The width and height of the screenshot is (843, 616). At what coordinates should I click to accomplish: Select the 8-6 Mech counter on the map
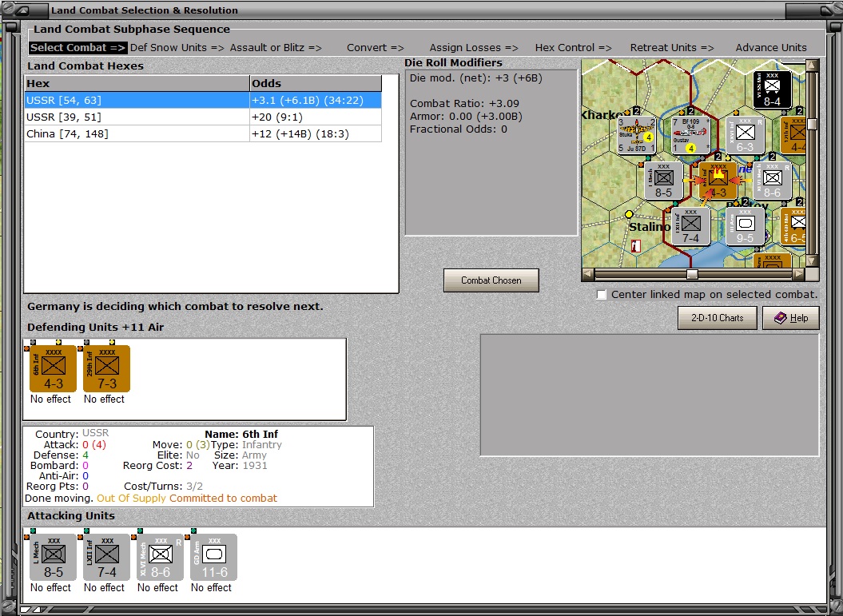point(772,181)
